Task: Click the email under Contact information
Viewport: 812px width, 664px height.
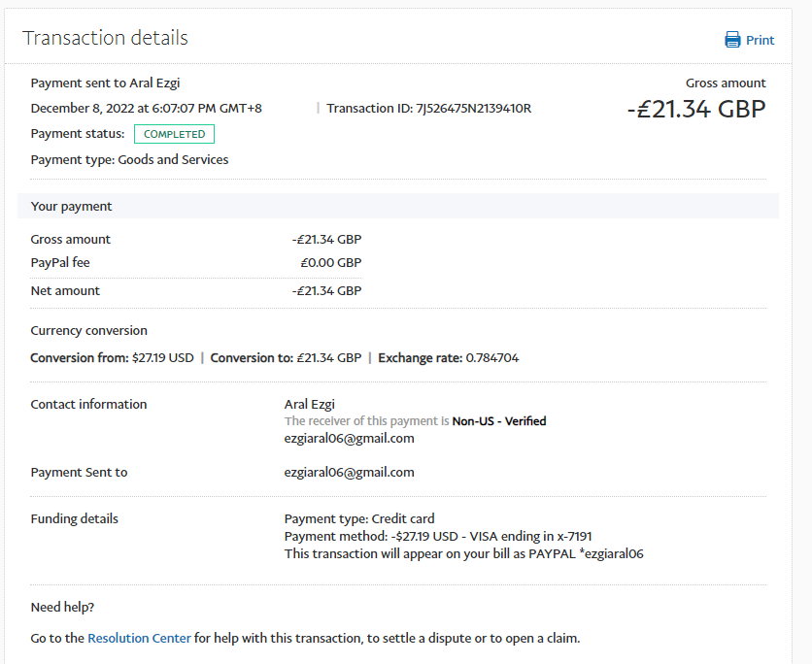Action: pos(349,438)
